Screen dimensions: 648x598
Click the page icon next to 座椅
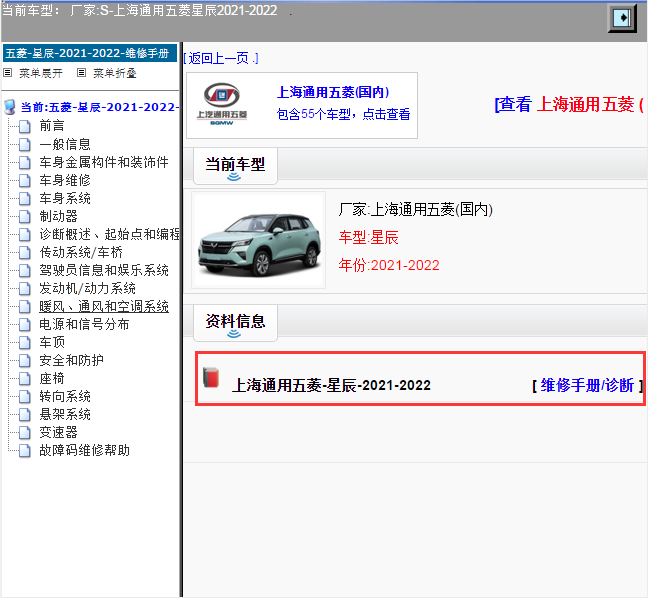pyautogui.click(x=25, y=379)
